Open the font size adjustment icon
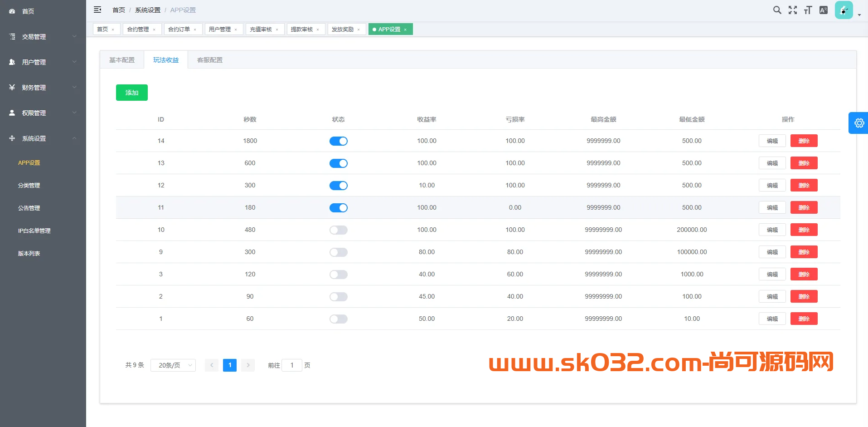This screenshot has height=427, width=868. pyautogui.click(x=808, y=10)
